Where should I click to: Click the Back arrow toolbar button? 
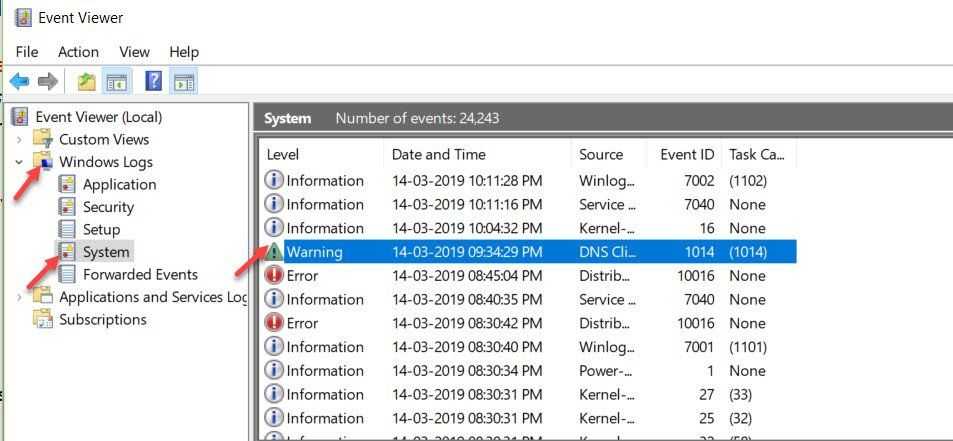pyautogui.click(x=19, y=81)
